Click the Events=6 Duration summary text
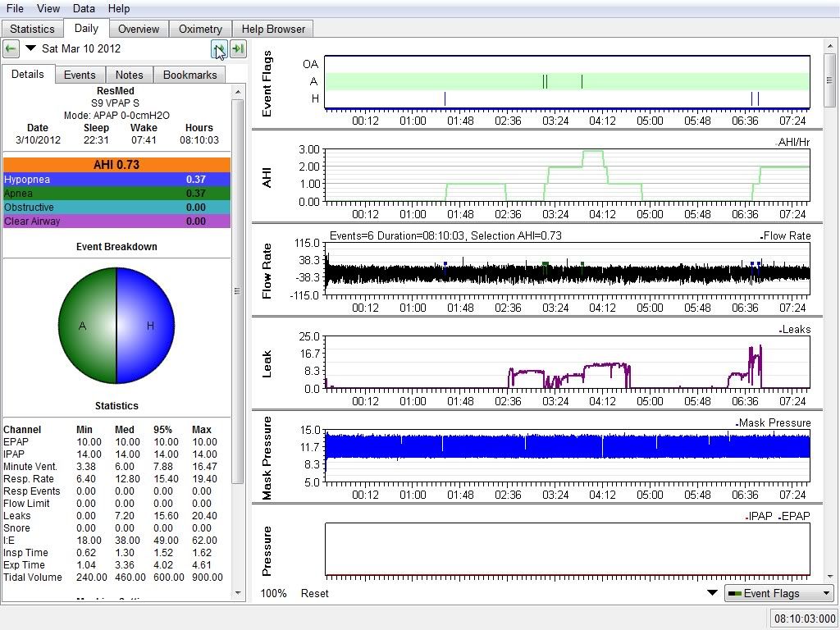The image size is (840, 630). point(445,235)
